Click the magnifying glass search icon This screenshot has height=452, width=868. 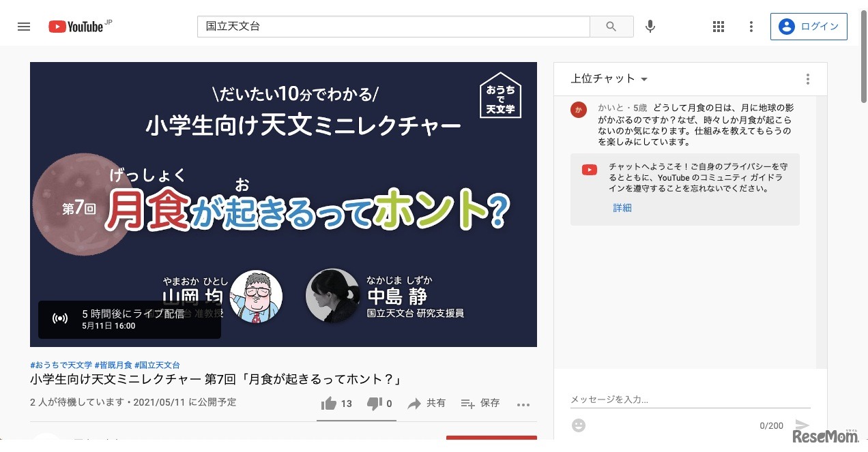tap(611, 26)
